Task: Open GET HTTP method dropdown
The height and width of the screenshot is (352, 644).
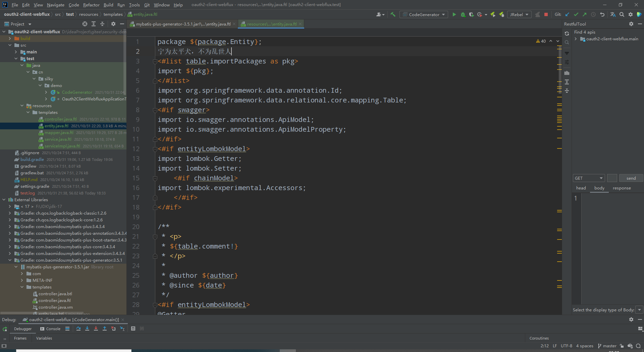Action: (x=589, y=178)
